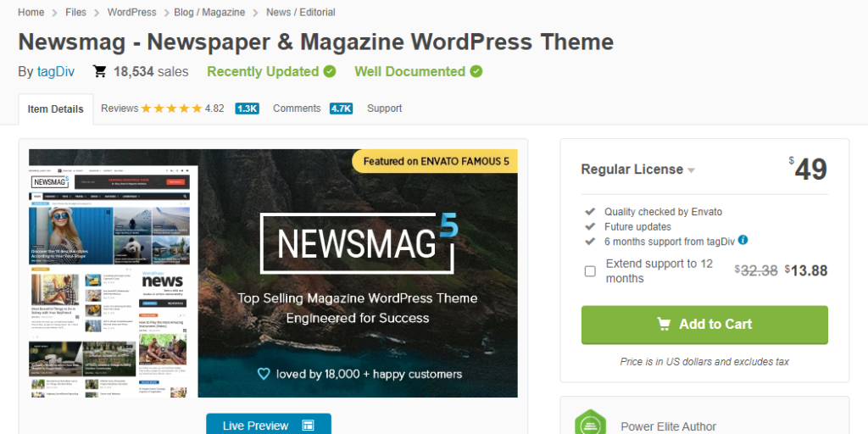
Task: Click the NEWSMAG 5 logo in preview
Action: point(359,243)
